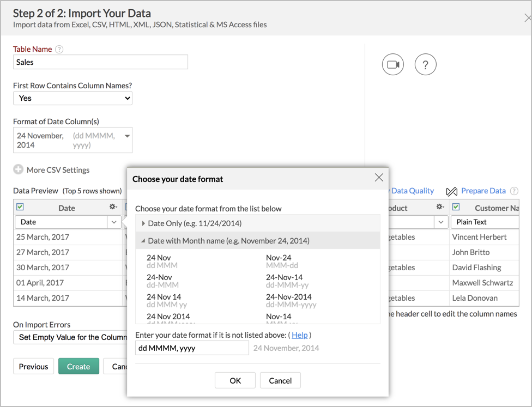Click the help question mark icon at top right
The image size is (532, 407).
[425, 64]
